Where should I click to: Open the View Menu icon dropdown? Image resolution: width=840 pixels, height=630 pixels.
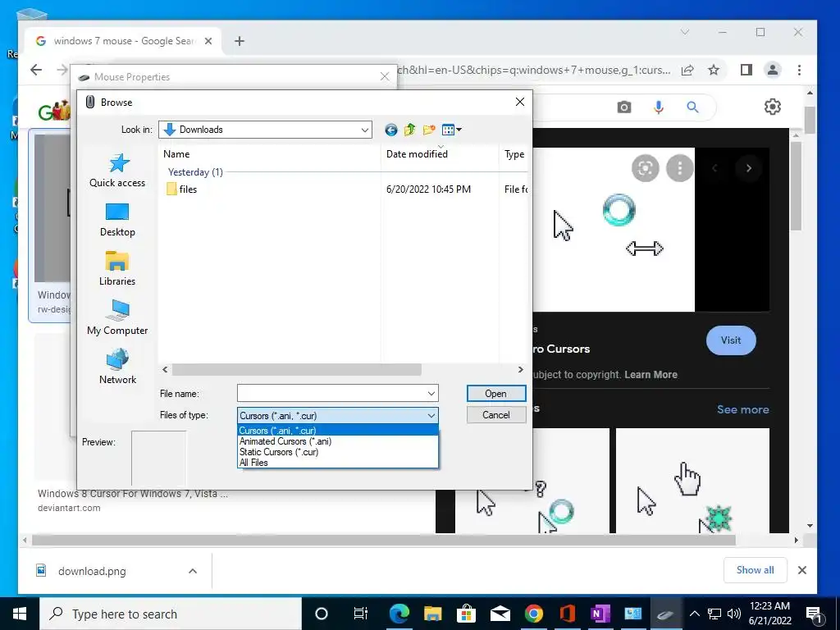pyautogui.click(x=452, y=130)
